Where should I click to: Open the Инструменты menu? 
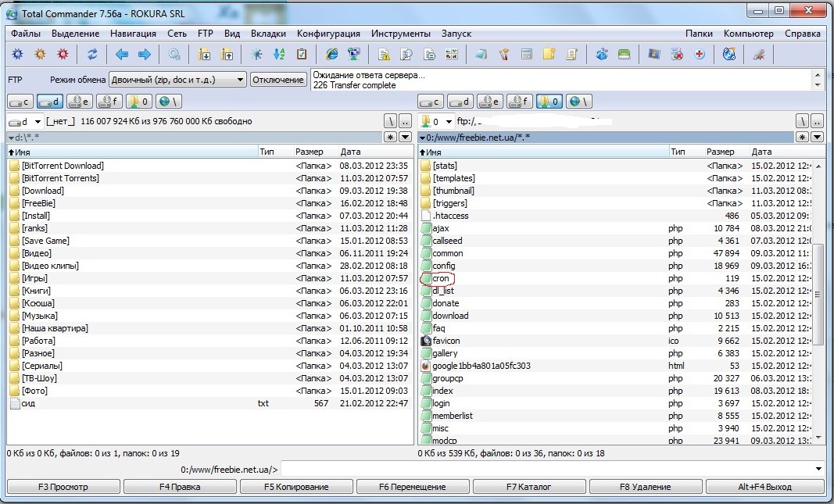[x=400, y=34]
